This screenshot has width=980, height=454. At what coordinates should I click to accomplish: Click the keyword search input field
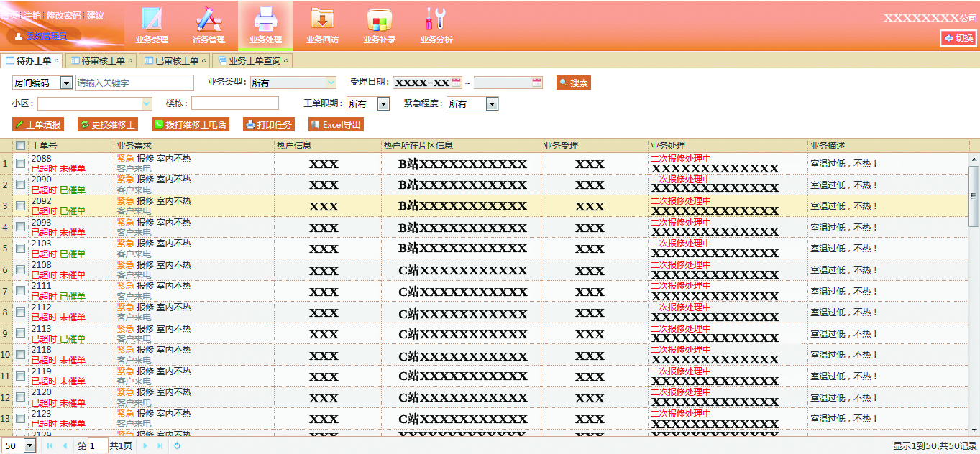tap(134, 83)
